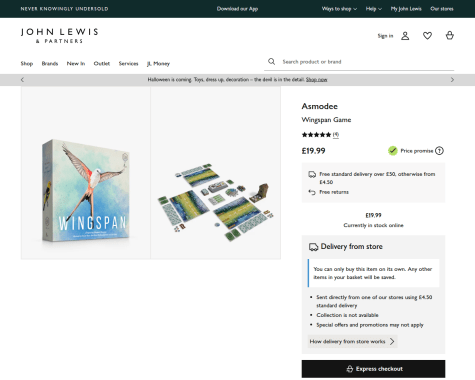475x380 pixels.
Task: Click the Free returns arrow icon
Action: [x=312, y=192]
